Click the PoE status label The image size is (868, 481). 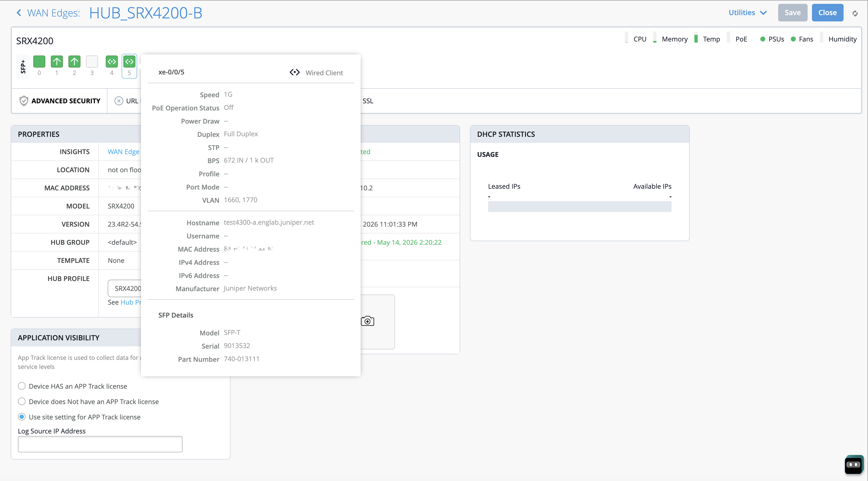click(741, 39)
